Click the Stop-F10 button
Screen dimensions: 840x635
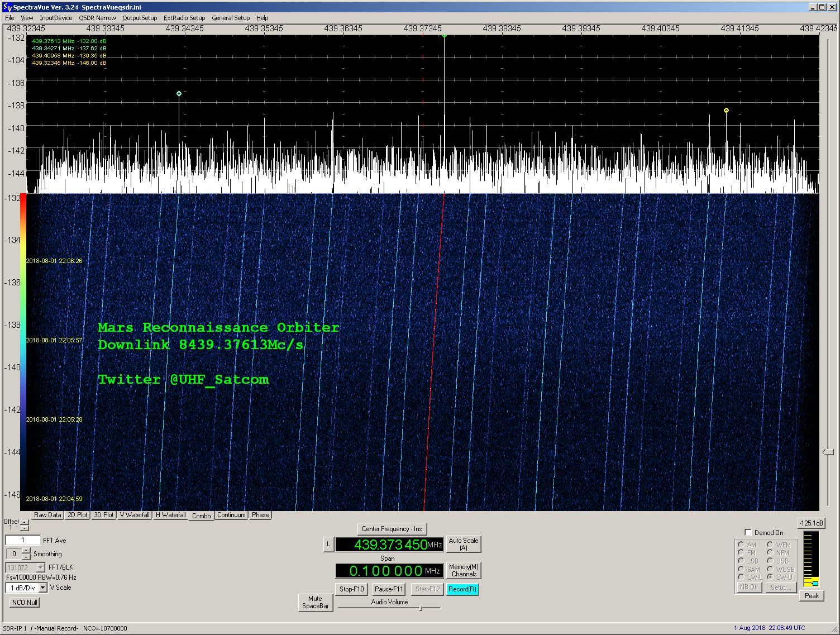(x=351, y=589)
